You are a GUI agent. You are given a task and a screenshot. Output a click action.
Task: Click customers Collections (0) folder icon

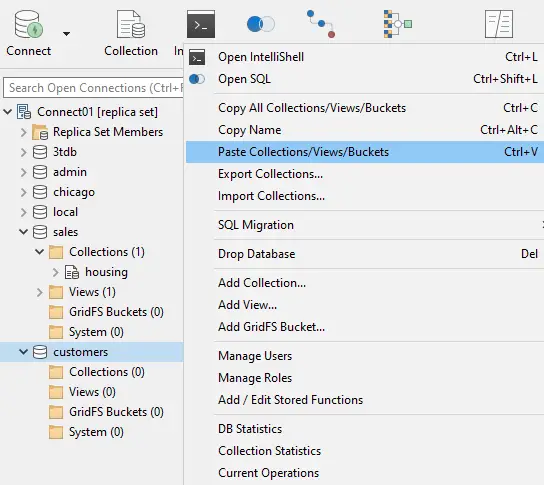(56, 372)
